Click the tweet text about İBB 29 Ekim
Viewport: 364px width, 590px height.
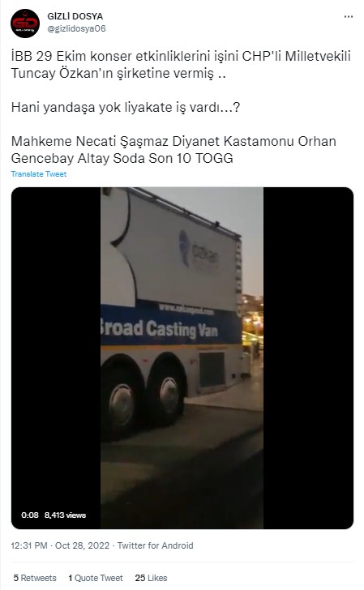(x=181, y=65)
